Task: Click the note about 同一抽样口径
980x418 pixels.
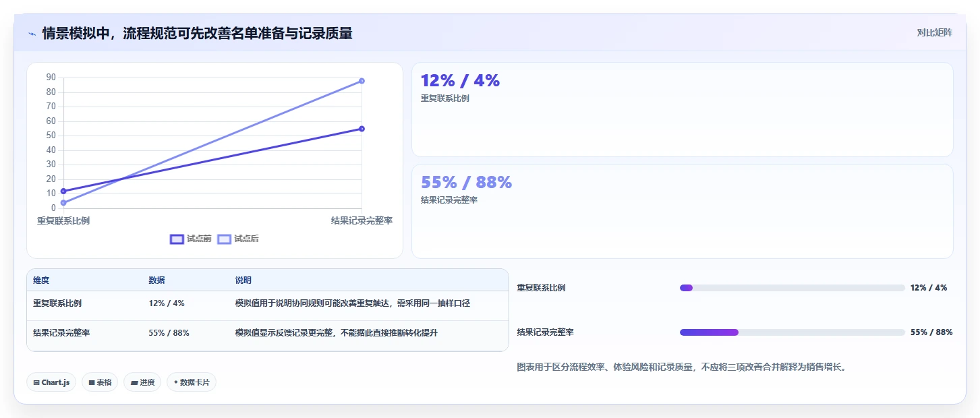Action: 352,303
